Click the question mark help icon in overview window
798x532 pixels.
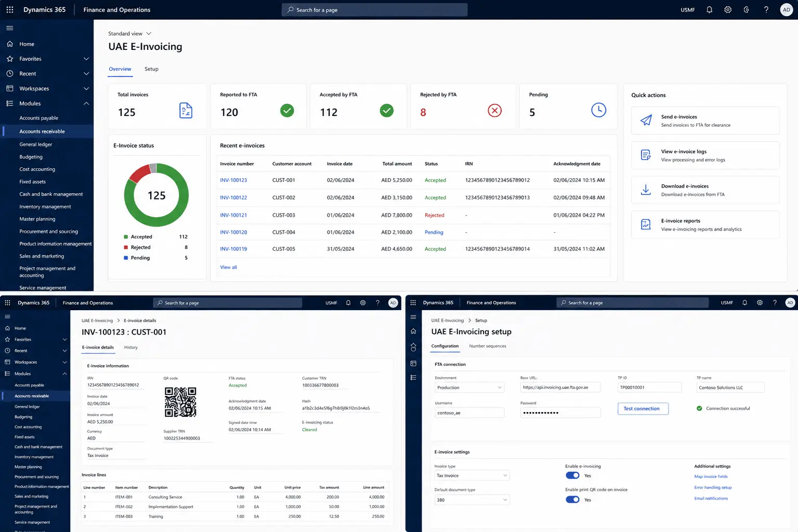click(x=766, y=10)
